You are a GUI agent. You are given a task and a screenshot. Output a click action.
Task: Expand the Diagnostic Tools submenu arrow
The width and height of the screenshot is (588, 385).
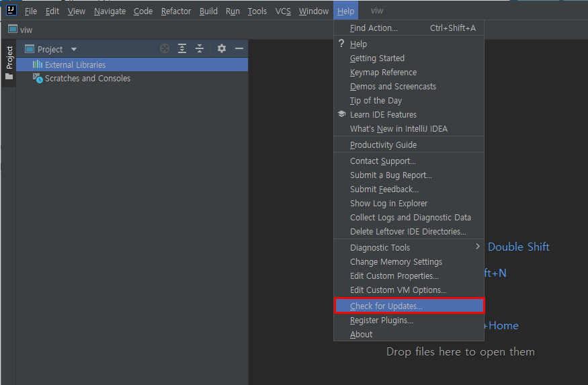477,247
